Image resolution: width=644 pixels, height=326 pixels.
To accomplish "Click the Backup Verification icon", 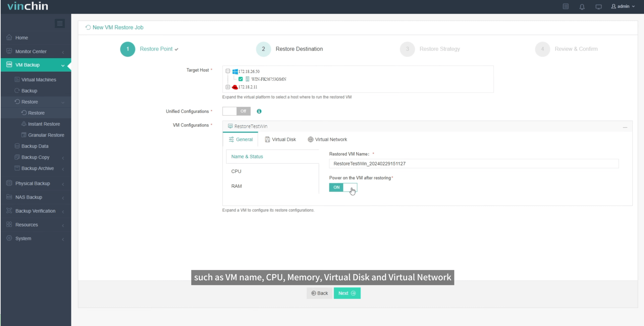I will tap(9, 211).
